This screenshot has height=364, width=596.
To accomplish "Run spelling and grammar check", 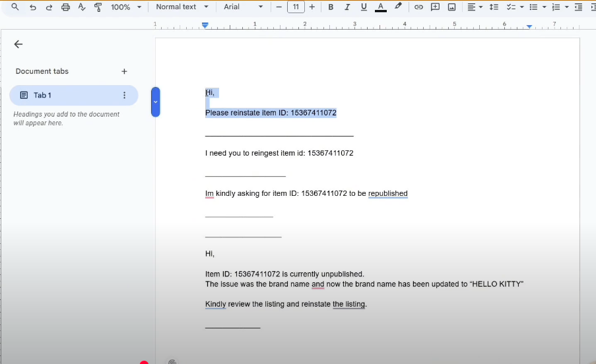I will click(x=82, y=7).
